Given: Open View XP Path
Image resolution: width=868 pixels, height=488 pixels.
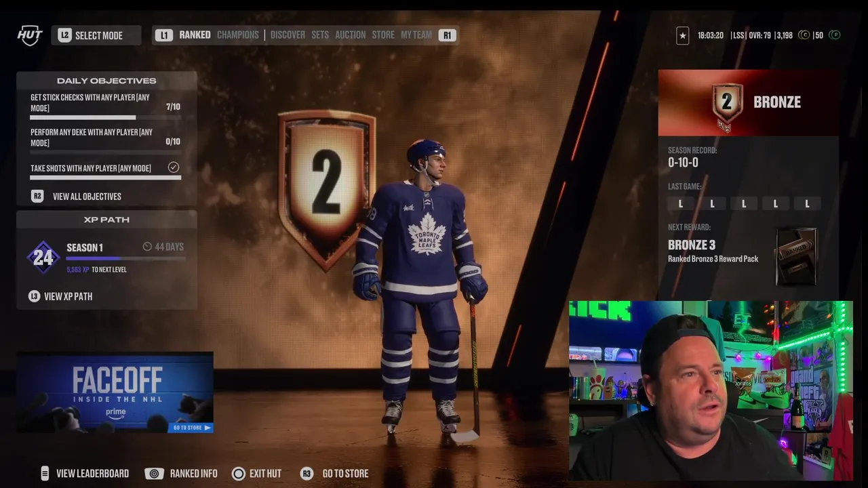Looking at the screenshot, I should click(x=68, y=296).
